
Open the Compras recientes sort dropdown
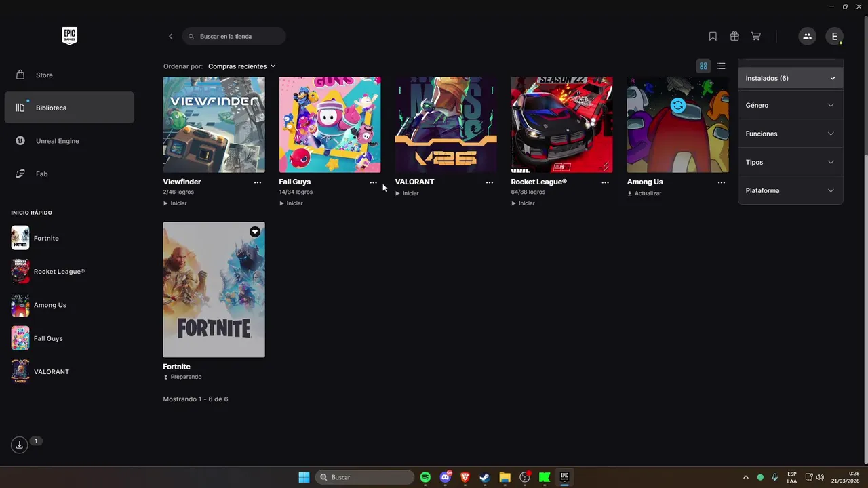241,66
